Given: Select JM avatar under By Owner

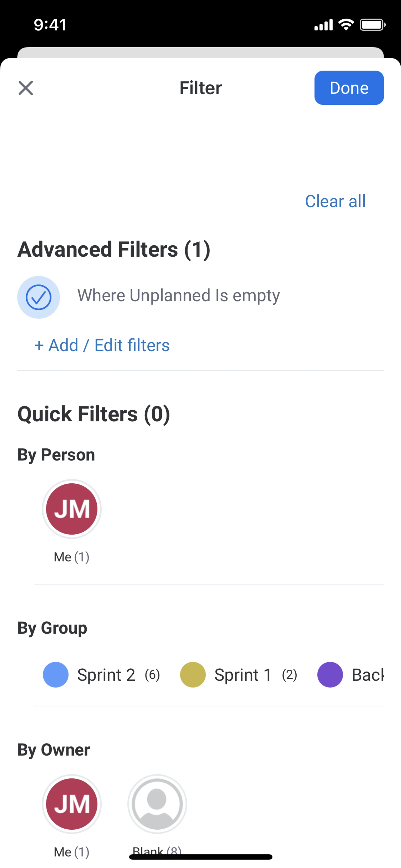Looking at the screenshot, I should [x=72, y=804].
